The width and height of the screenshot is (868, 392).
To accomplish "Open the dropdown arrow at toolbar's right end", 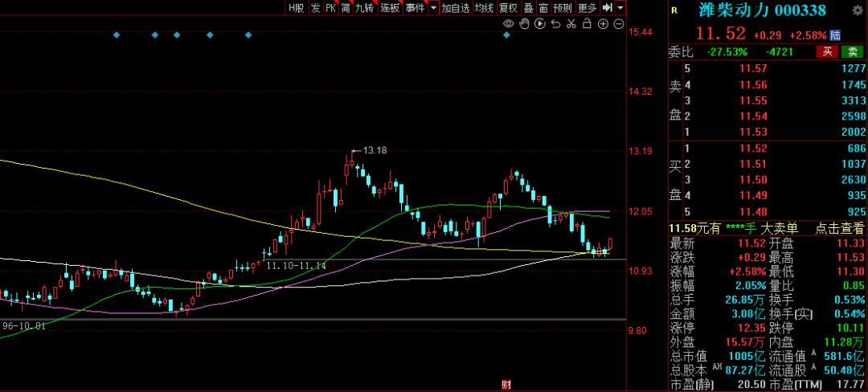I will 620,8.
